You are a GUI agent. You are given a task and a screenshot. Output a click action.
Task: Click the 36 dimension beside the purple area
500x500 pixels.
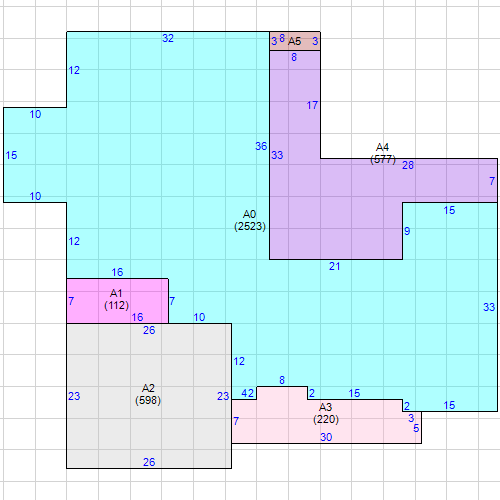pyautogui.click(x=261, y=146)
